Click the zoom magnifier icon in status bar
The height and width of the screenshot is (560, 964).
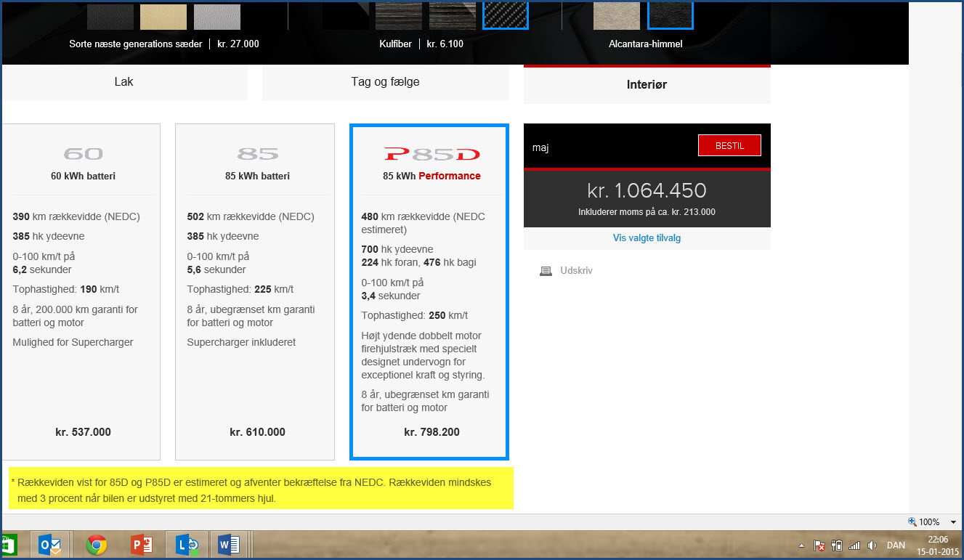[x=912, y=522]
